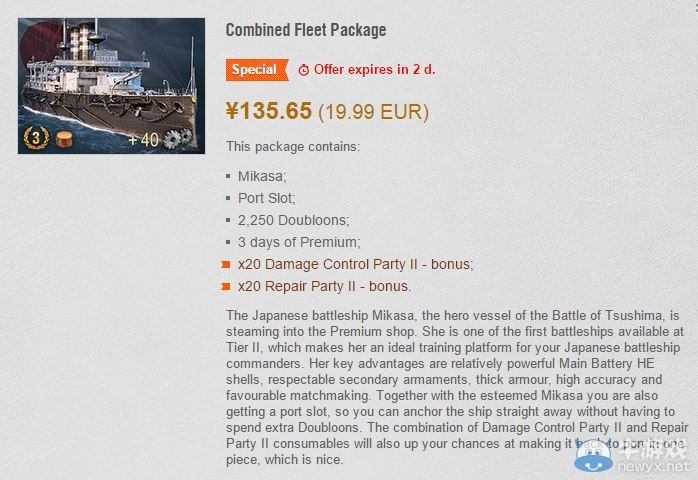Click the gold laurel badge with number 3

[36, 138]
